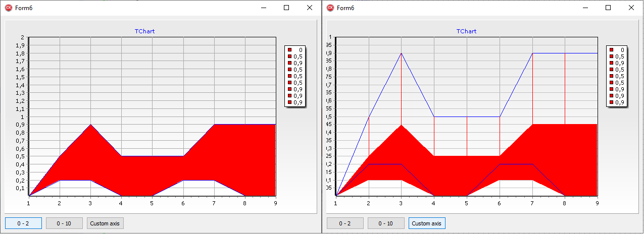
Task: Click the left window's Form6 title text
Action: tap(24, 8)
